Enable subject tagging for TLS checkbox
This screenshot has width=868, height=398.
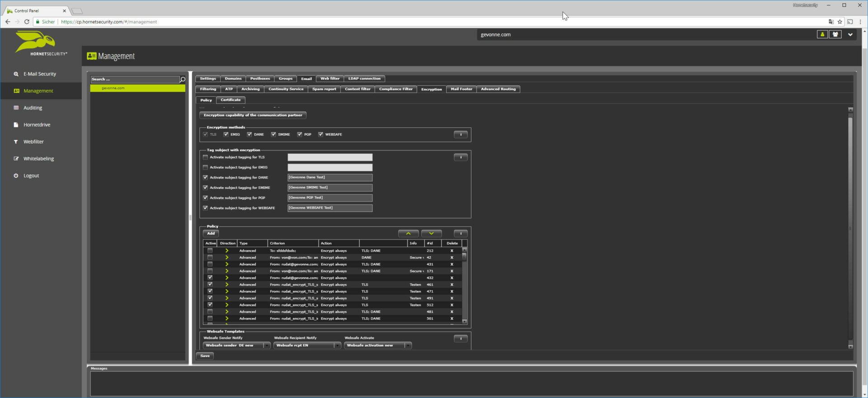point(206,157)
